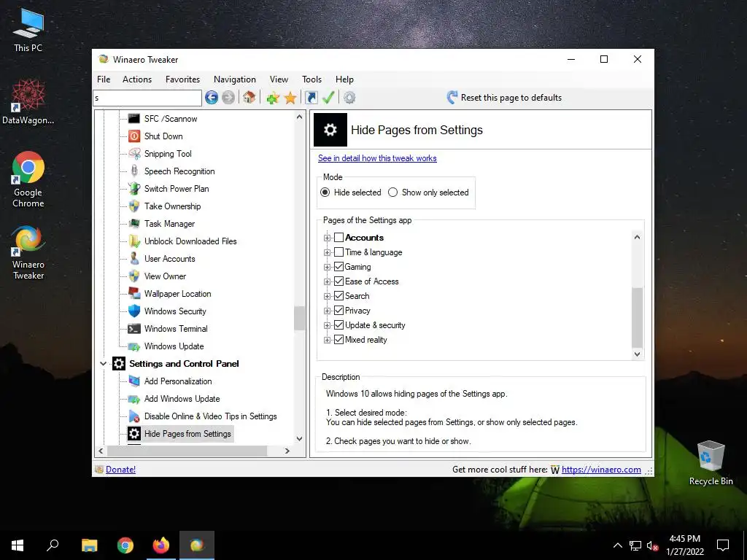Collapse Settings and Control Panel category
This screenshot has width=747, height=560.
[103, 364]
